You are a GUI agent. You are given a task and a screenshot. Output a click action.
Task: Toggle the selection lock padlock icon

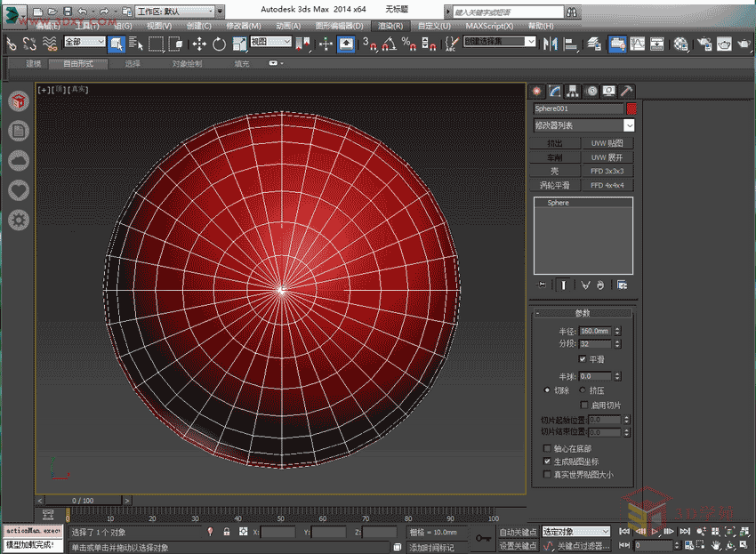227,532
